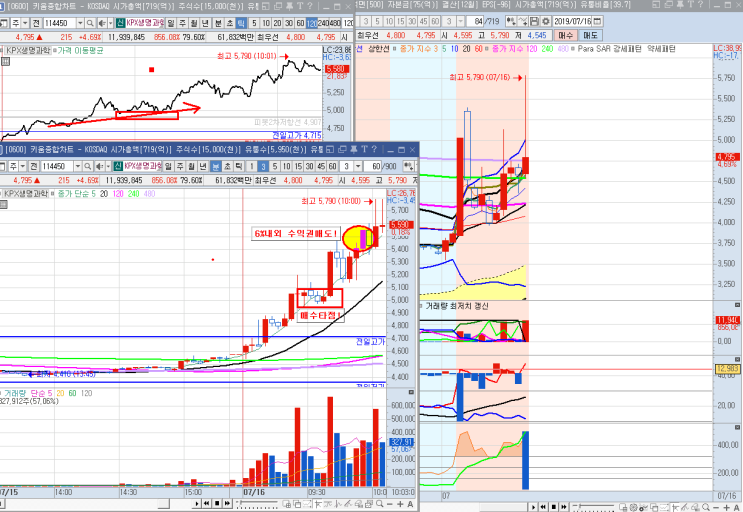Select 월 (monthly) period in top-left chart
This screenshot has width=743, height=512.
click(194, 23)
